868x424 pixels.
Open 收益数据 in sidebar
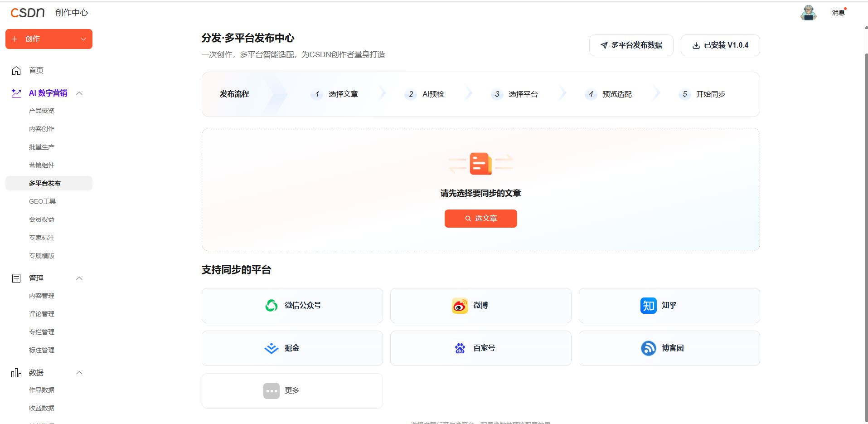(x=42, y=408)
